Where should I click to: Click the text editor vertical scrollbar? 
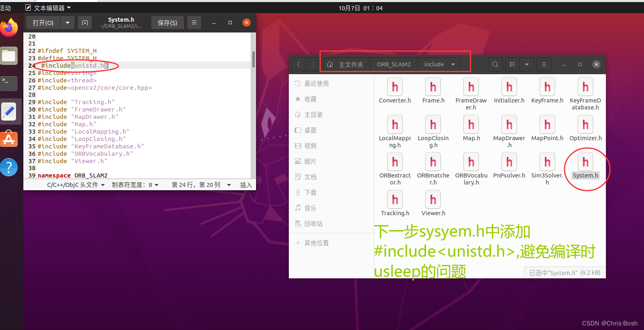tap(254, 60)
